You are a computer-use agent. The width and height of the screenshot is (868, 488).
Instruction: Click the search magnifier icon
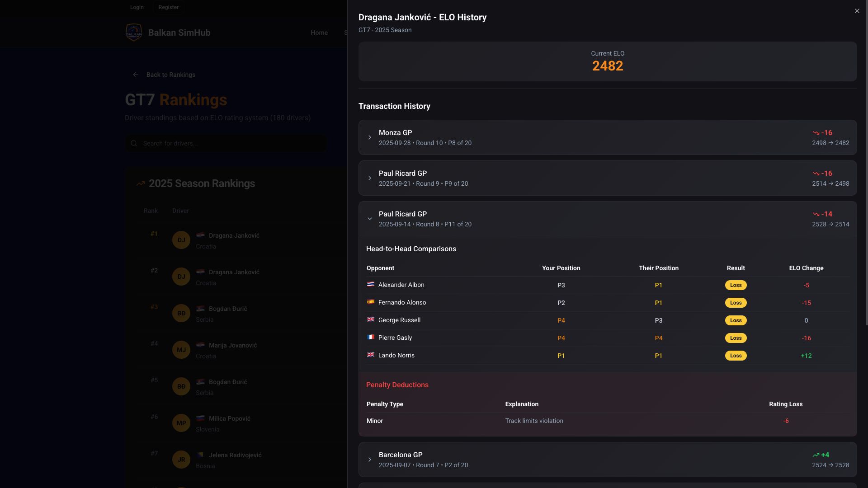[134, 143]
